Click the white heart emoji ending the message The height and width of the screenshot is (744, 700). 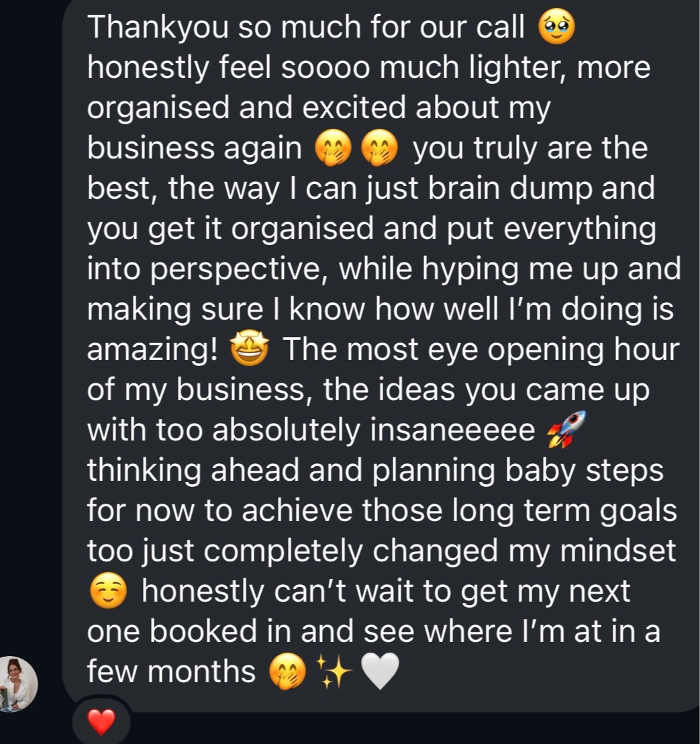380,672
